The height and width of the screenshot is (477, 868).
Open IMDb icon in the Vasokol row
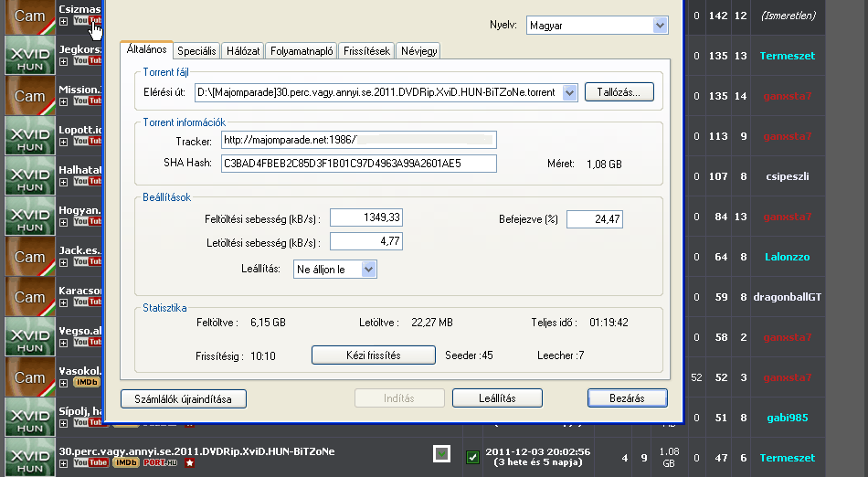[x=87, y=382]
